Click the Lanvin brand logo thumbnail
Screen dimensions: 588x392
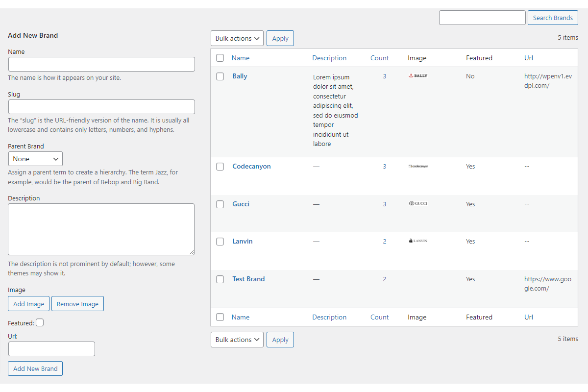[418, 241]
